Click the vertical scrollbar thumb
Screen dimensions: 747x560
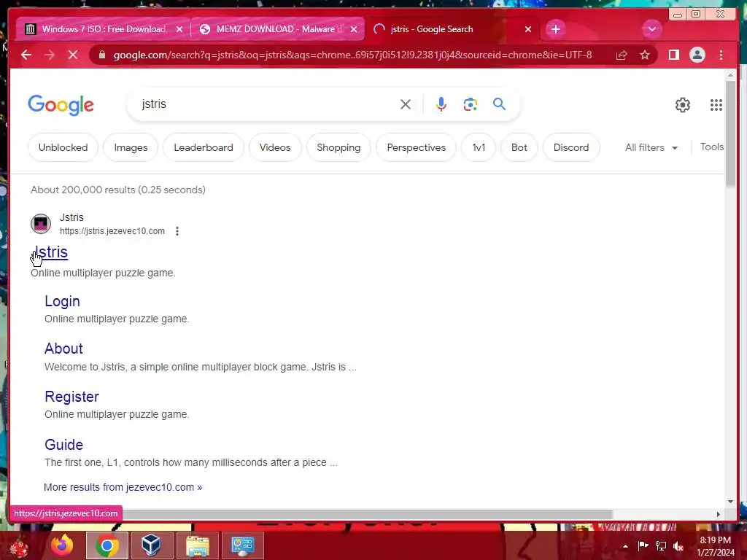point(730,133)
